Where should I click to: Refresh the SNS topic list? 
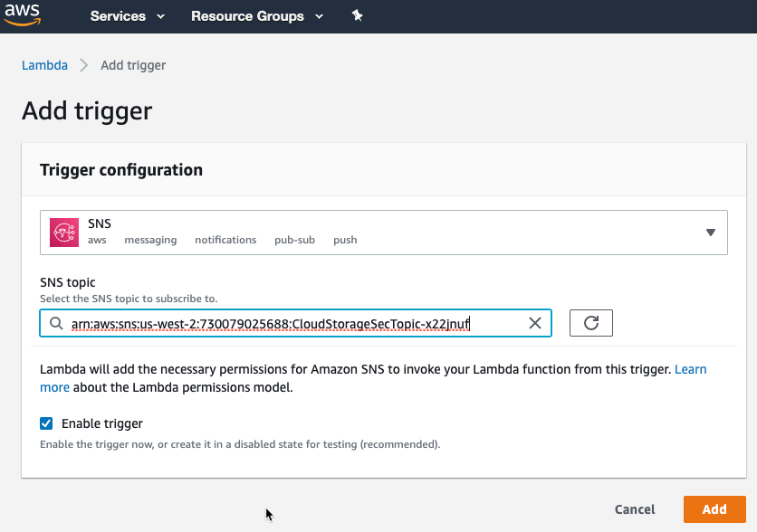[590, 323]
